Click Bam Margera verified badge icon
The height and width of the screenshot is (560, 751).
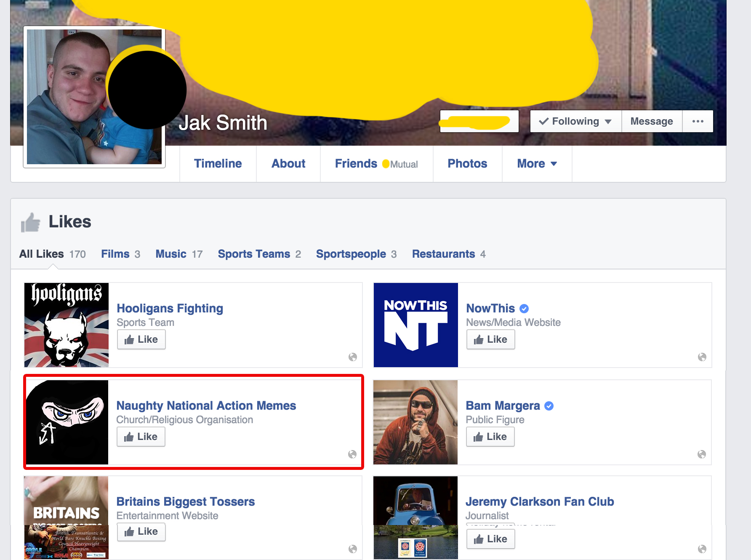tap(549, 406)
